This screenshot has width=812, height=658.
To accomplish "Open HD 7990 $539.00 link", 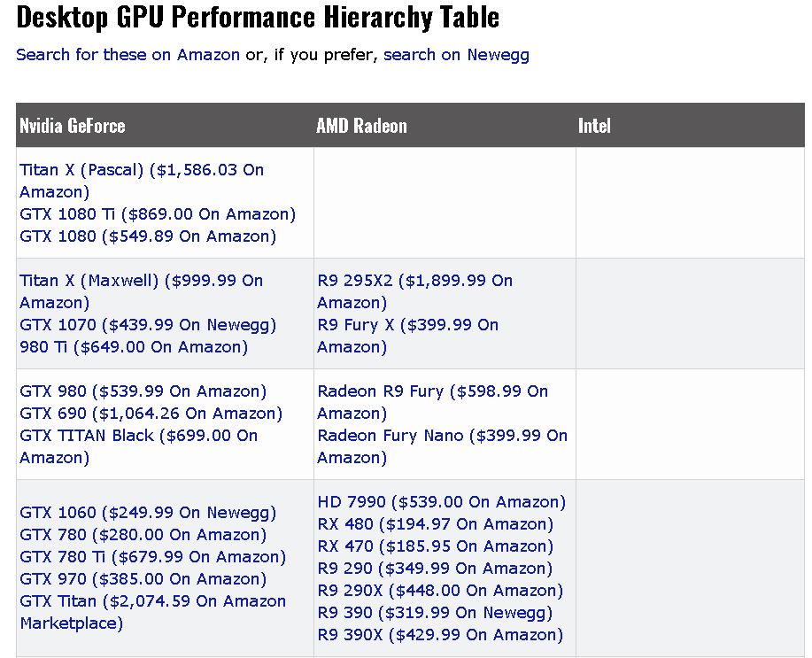I will click(441, 502).
